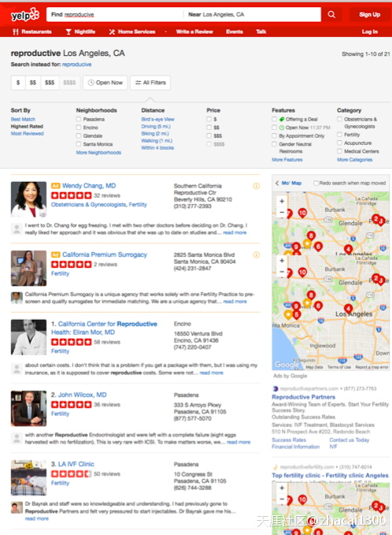Focus the Near location field

pyautogui.click(x=252, y=14)
